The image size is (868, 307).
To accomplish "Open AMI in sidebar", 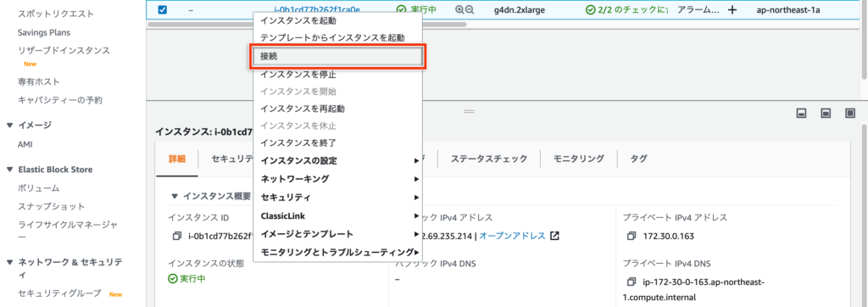I will coord(25,145).
